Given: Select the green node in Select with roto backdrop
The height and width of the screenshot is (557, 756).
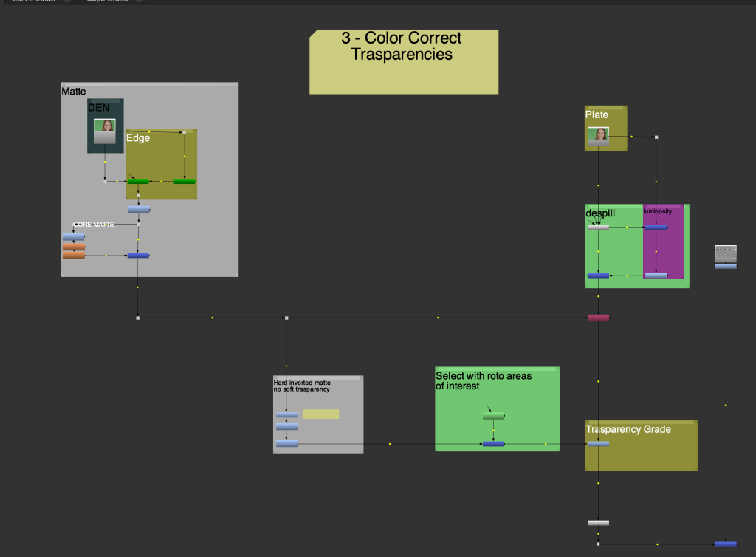Looking at the screenshot, I should tap(494, 416).
